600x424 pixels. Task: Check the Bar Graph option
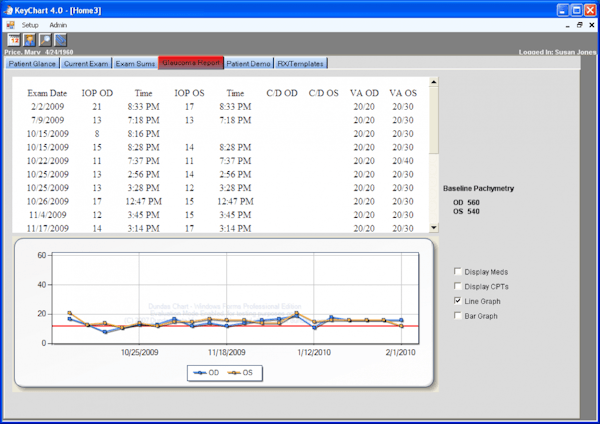458,316
